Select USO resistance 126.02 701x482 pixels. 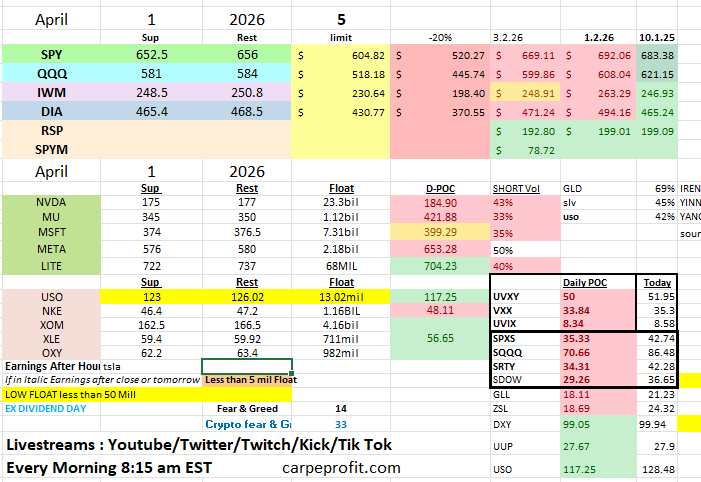click(247, 297)
